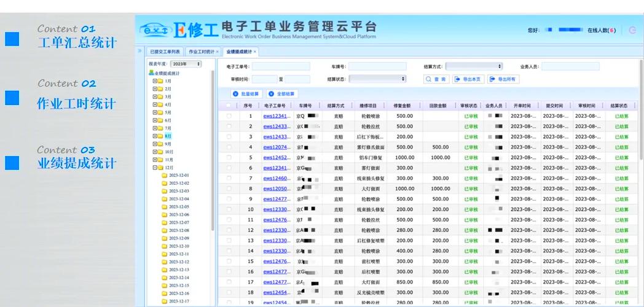Click the folder icon next to 2023-12-09
The height and width of the screenshot is (307, 644).
tap(164, 238)
